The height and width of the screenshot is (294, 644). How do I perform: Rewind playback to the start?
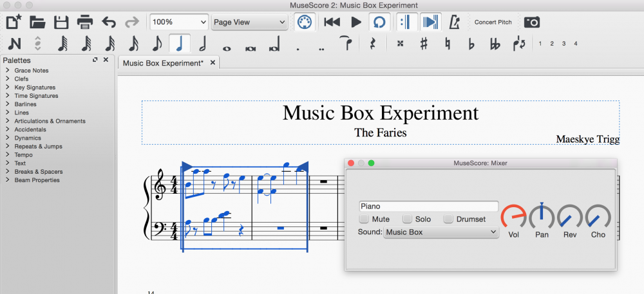click(x=332, y=22)
